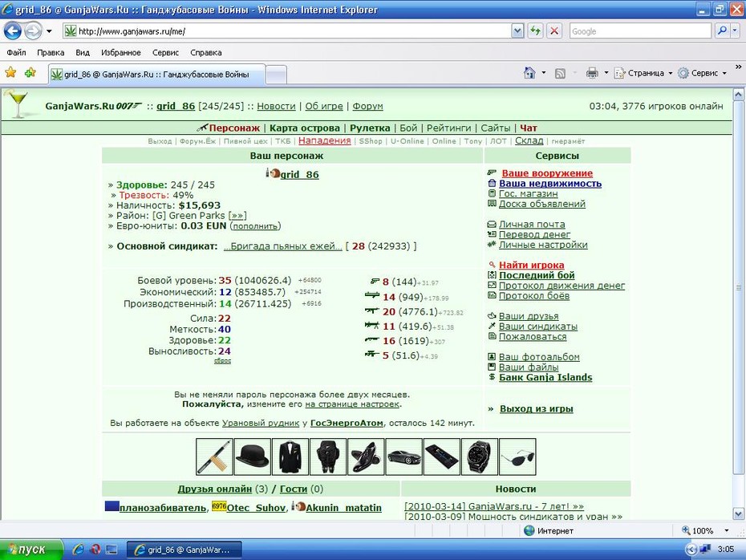The width and height of the screenshot is (746, 560).
Task: Open the sports car item icon
Action: tap(404, 457)
